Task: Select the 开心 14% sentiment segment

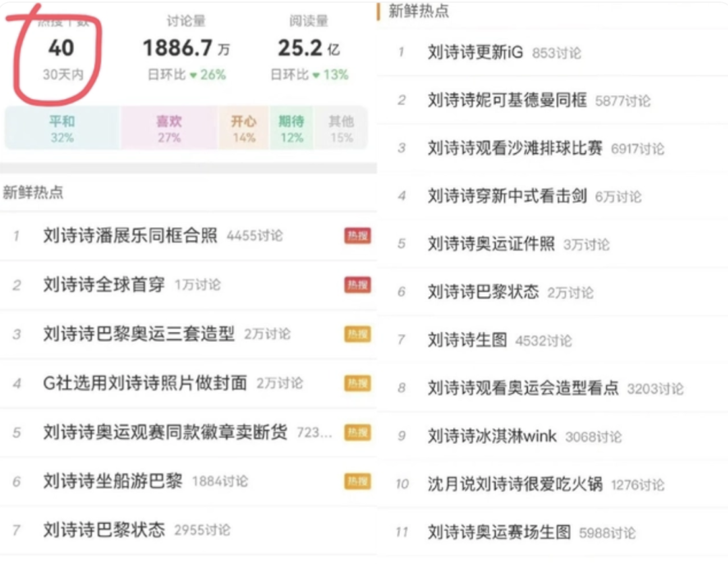Action: tap(244, 129)
